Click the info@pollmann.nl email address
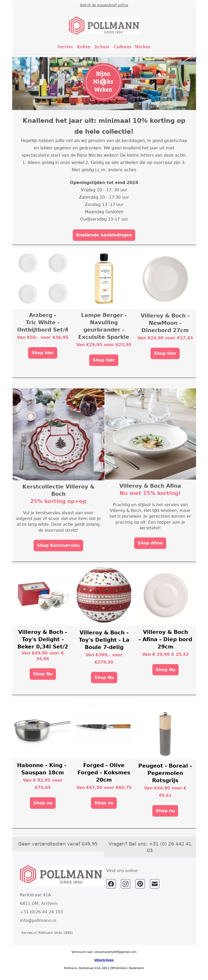This screenshot has width=208, height=980. point(38,920)
